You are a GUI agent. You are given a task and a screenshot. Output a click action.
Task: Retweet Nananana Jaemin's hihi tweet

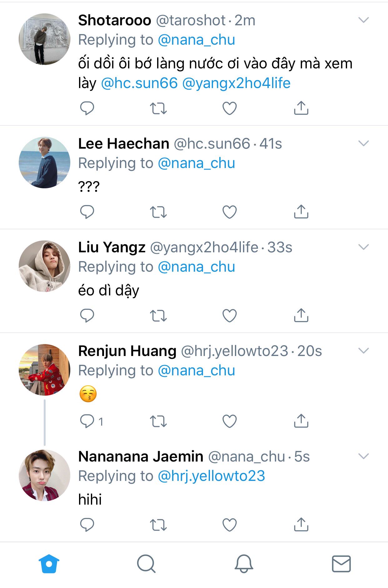(x=158, y=525)
